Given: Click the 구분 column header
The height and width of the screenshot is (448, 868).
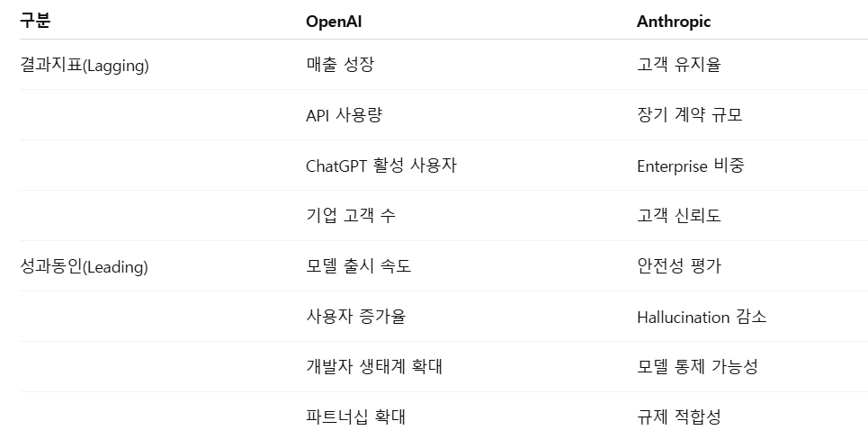Looking at the screenshot, I should [x=35, y=21].
